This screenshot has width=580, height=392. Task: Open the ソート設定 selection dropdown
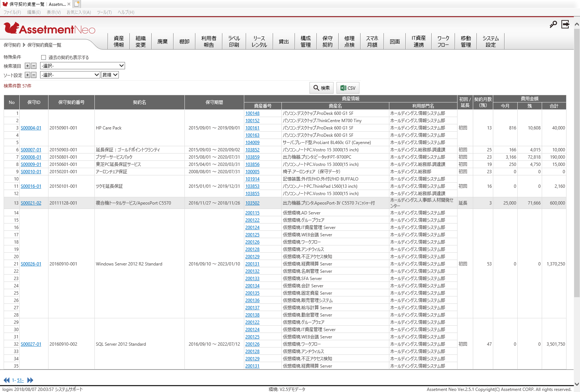[70, 75]
